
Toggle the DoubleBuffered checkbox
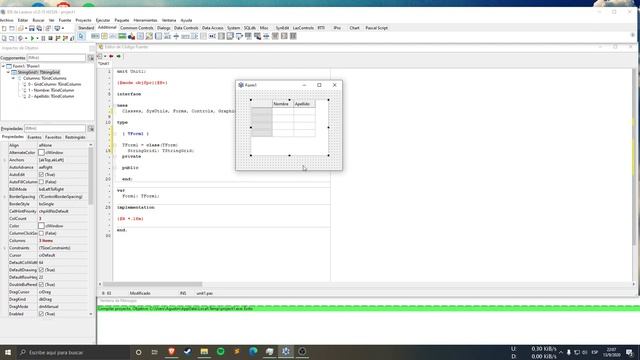pos(41,284)
